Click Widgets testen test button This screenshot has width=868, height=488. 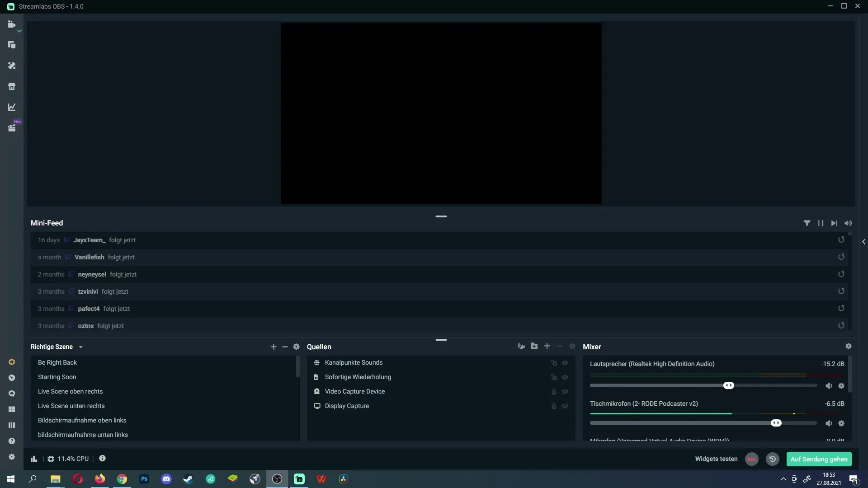click(x=716, y=459)
